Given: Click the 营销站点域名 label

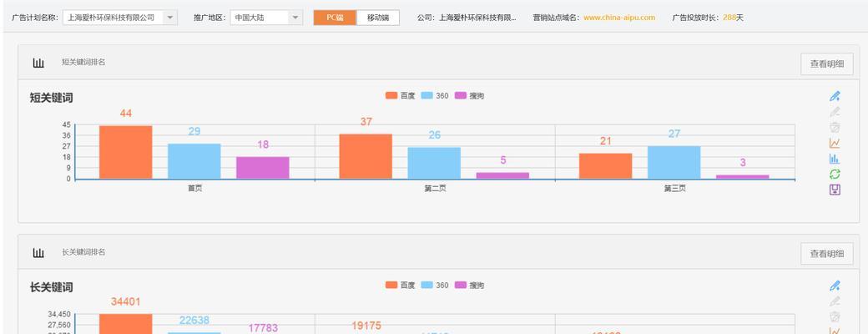Looking at the screenshot, I should [558, 18].
